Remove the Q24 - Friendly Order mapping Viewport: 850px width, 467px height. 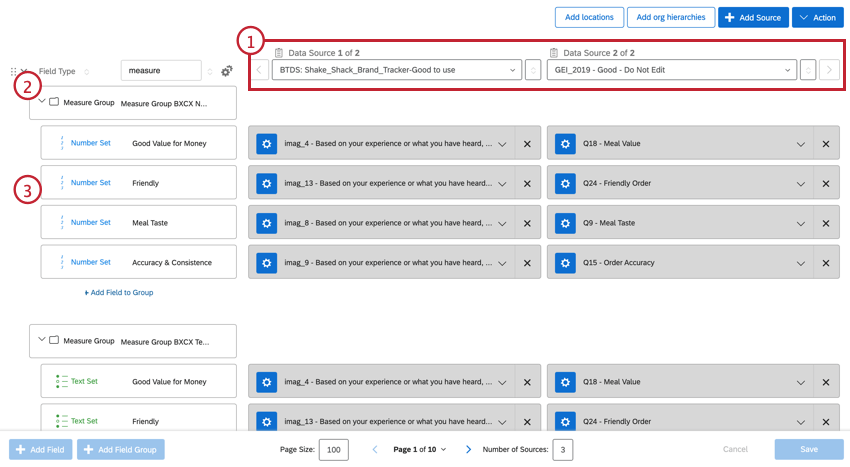825,183
